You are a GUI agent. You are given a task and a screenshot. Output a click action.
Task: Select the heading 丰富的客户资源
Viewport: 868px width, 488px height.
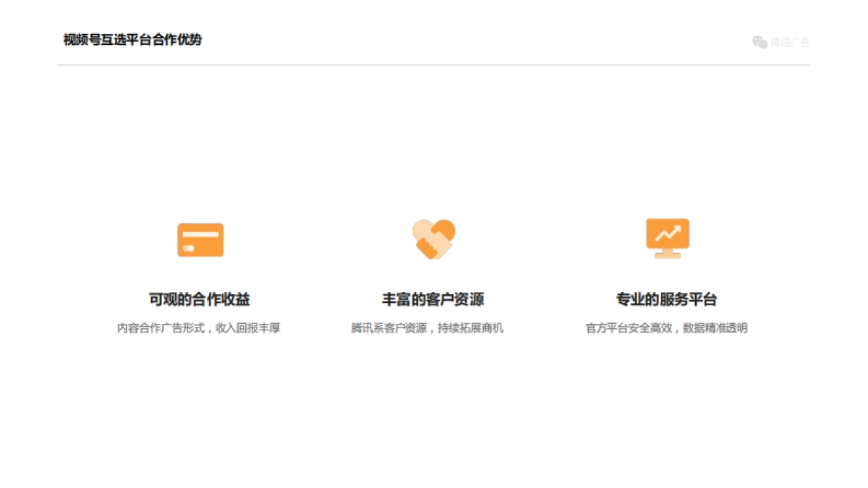433,299
